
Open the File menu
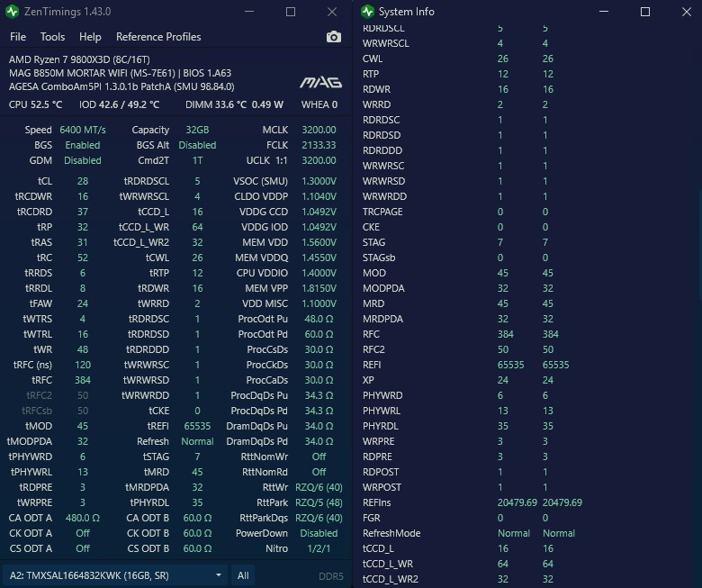[x=18, y=37]
